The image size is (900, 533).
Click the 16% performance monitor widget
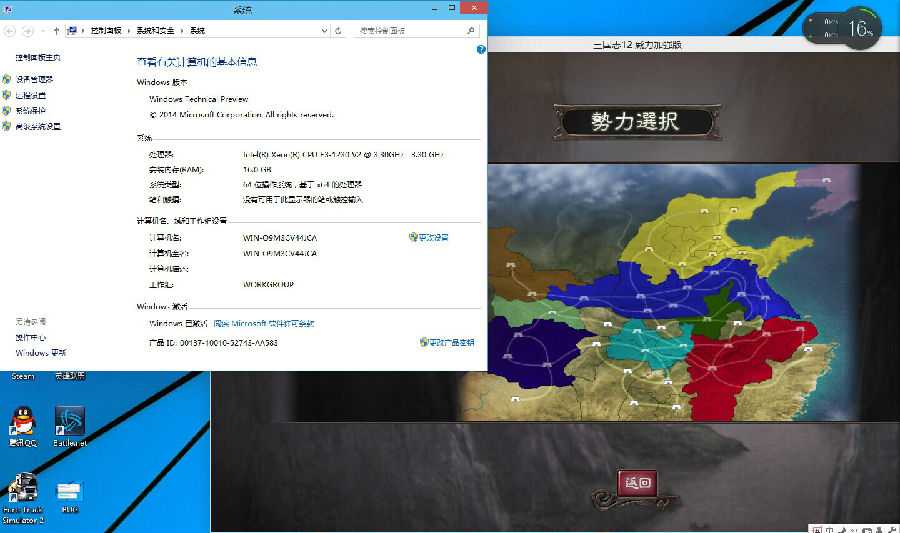click(x=841, y=28)
